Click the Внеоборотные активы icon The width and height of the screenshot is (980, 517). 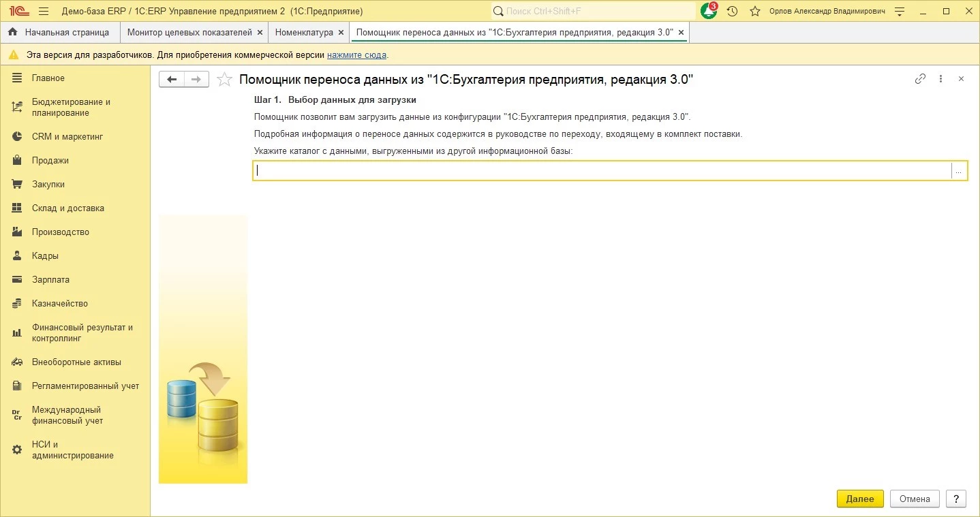(x=18, y=362)
